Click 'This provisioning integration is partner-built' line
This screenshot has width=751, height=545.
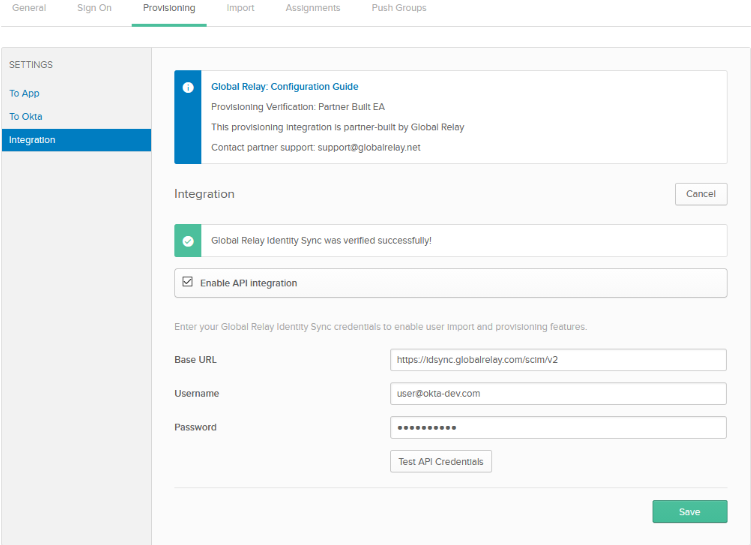(338, 127)
